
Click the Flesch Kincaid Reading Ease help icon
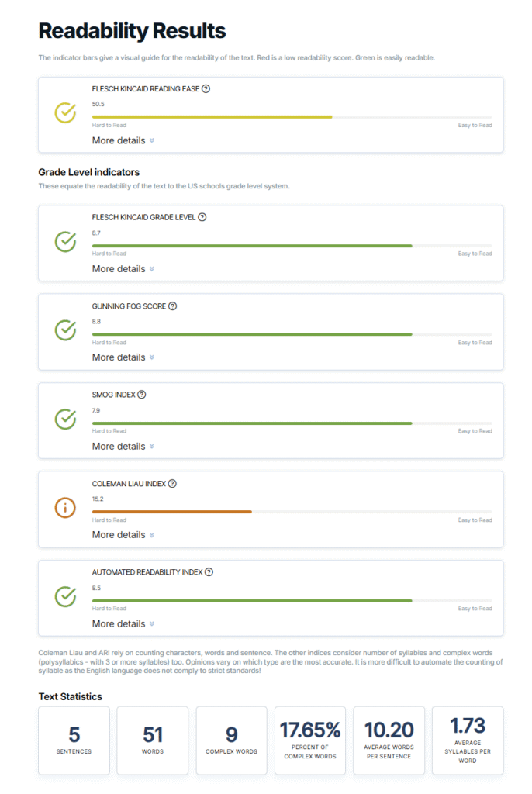tap(205, 88)
